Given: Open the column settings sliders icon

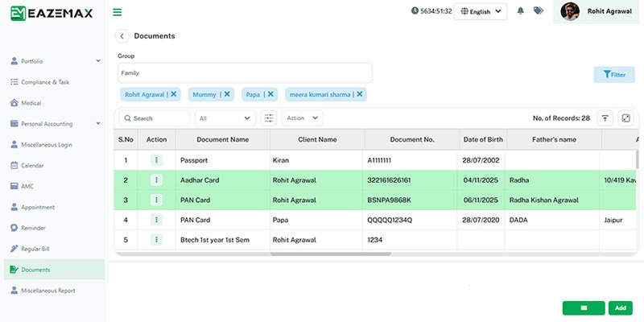Looking at the screenshot, I should [270, 118].
